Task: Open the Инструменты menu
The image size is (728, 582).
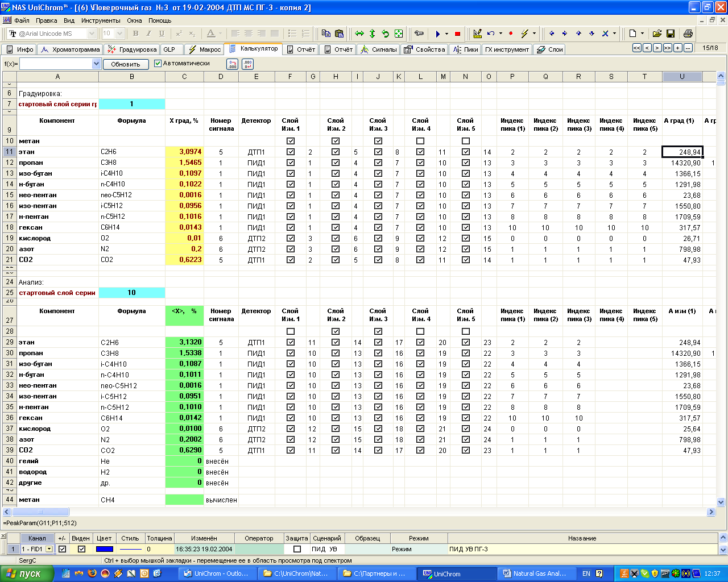Action: click(x=101, y=20)
